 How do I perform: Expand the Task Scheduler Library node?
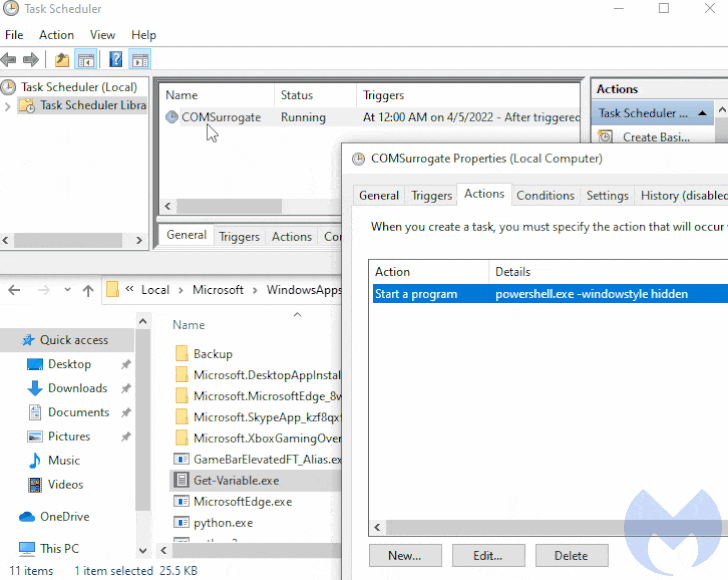click(9, 106)
